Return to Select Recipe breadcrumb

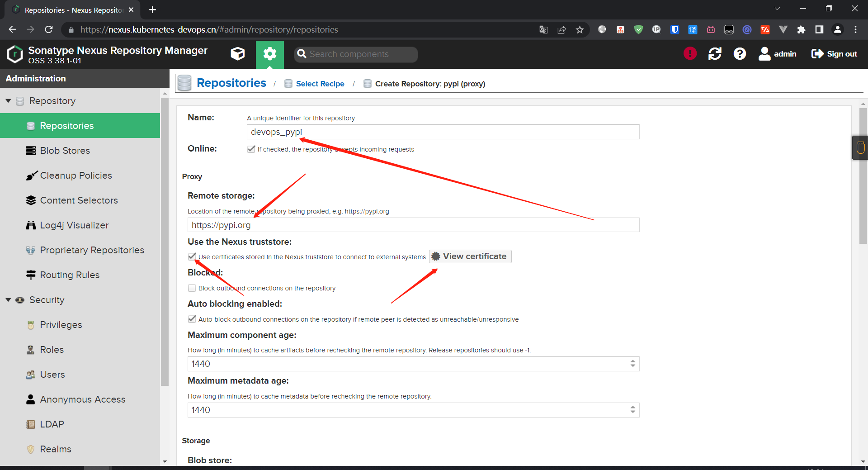(320, 84)
